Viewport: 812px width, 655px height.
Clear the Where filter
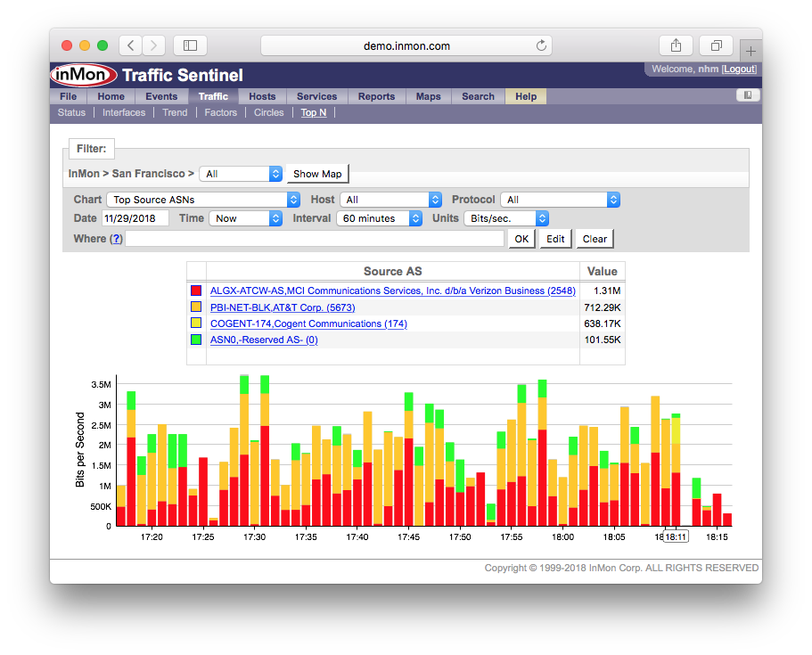tap(595, 239)
